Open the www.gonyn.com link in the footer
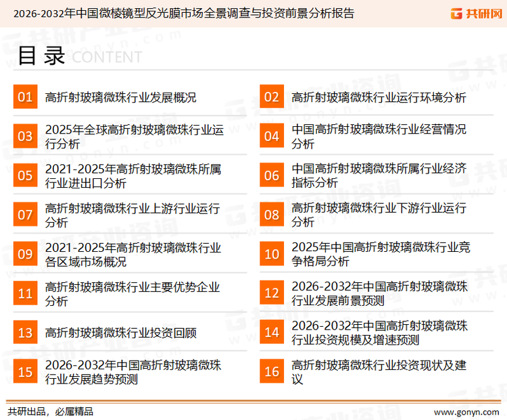Screen dimensions: 507x420 pos(466,413)
